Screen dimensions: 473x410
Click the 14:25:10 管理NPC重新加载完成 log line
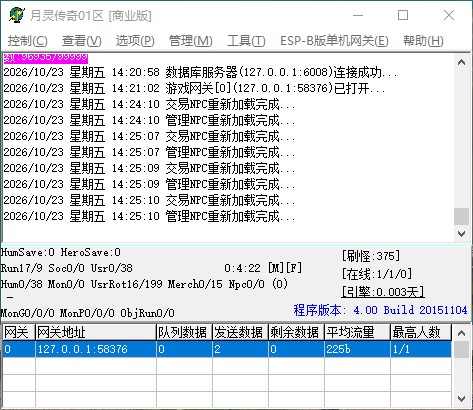coord(149,216)
